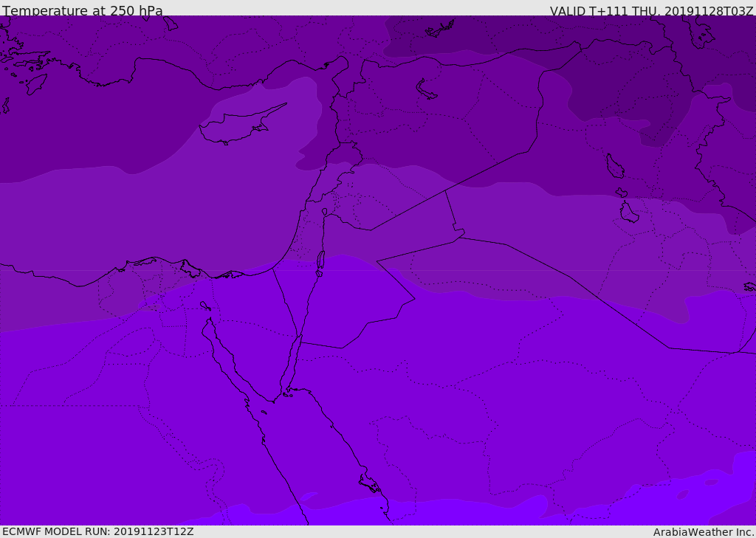Click the 'ArabiaWeather Inc' credit text
Screen dimensions: 756x538
click(703, 532)
